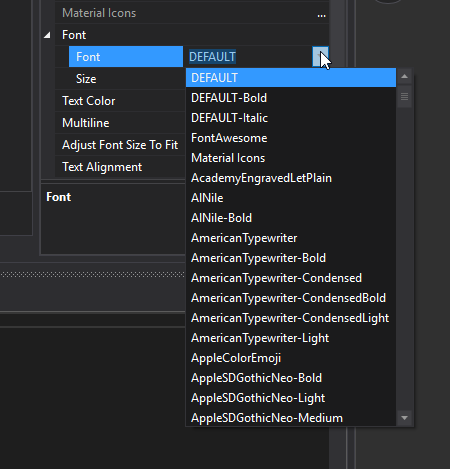Open the Material Icons ellipsis button
Screen dimensions: 450x469
coord(321,14)
